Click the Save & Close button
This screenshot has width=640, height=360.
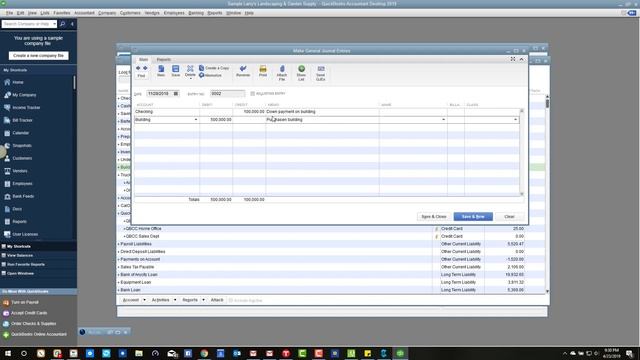point(434,217)
